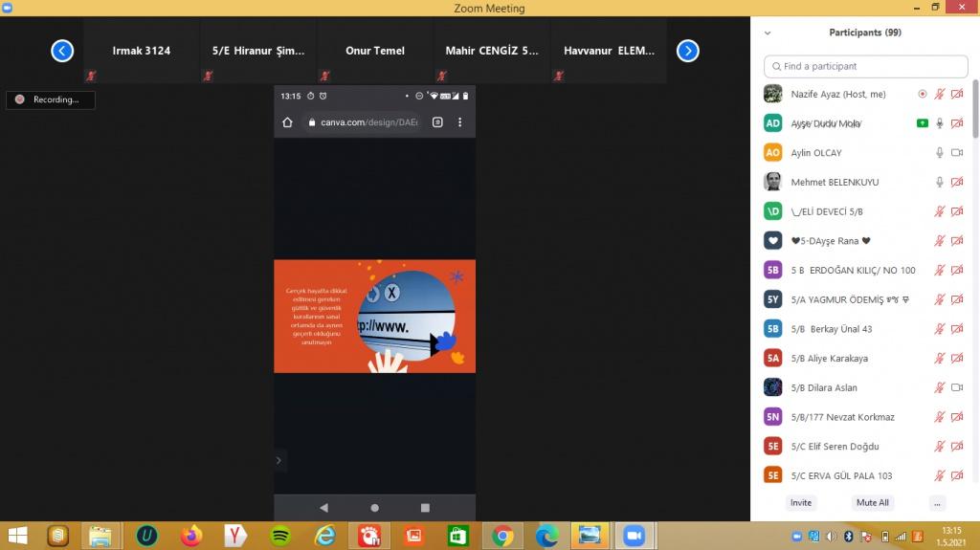Toggle Nazife Ayaz's own microphone mute icon
Screen dimensions: 980x550
(940, 94)
